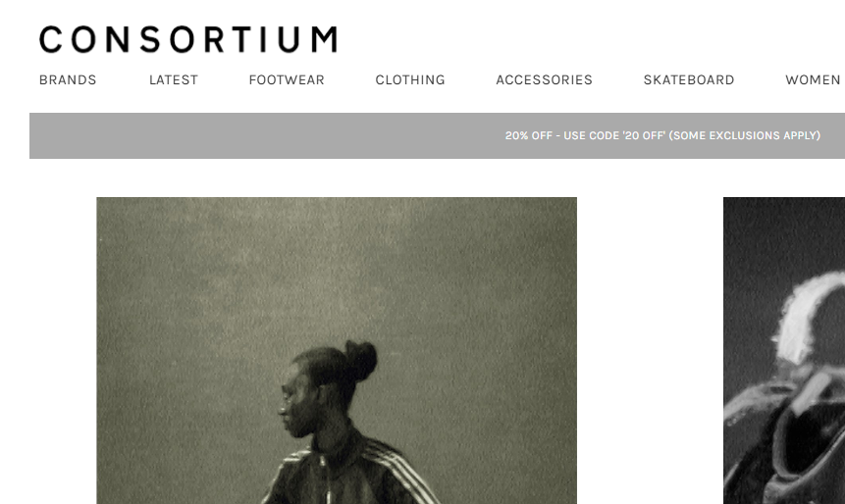The width and height of the screenshot is (845, 504).
Task: Open the black-and-white photo on the right
Action: click(x=784, y=350)
